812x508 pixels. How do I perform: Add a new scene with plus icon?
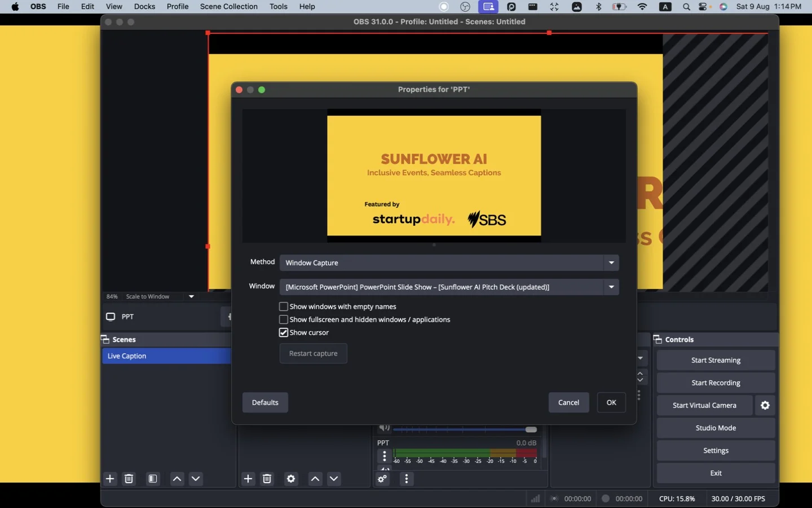(x=110, y=479)
